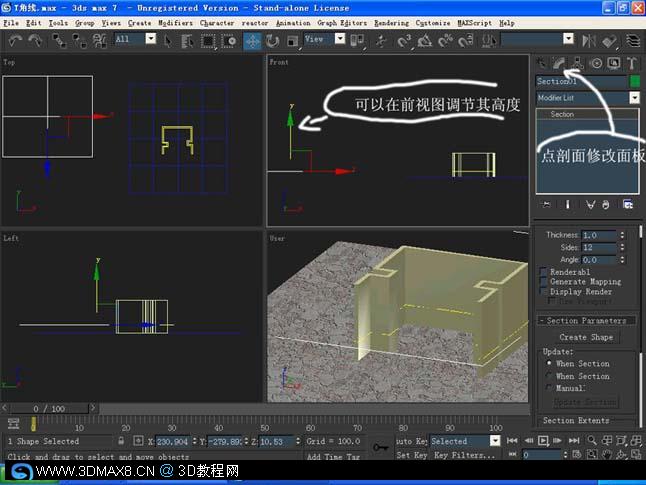The height and width of the screenshot is (485, 646).
Task: Activate the Select and Rotate tool
Action: (x=272, y=40)
